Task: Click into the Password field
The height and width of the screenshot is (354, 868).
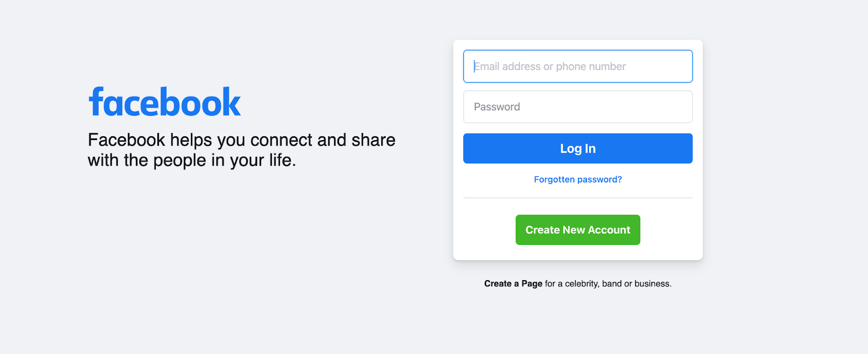Action: [577, 107]
